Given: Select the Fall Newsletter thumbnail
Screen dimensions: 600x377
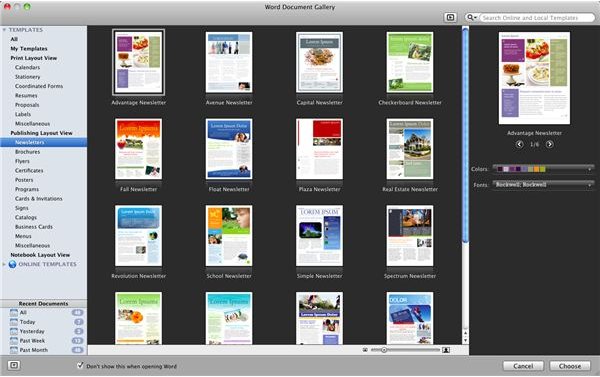Looking at the screenshot, I should click(x=139, y=149).
